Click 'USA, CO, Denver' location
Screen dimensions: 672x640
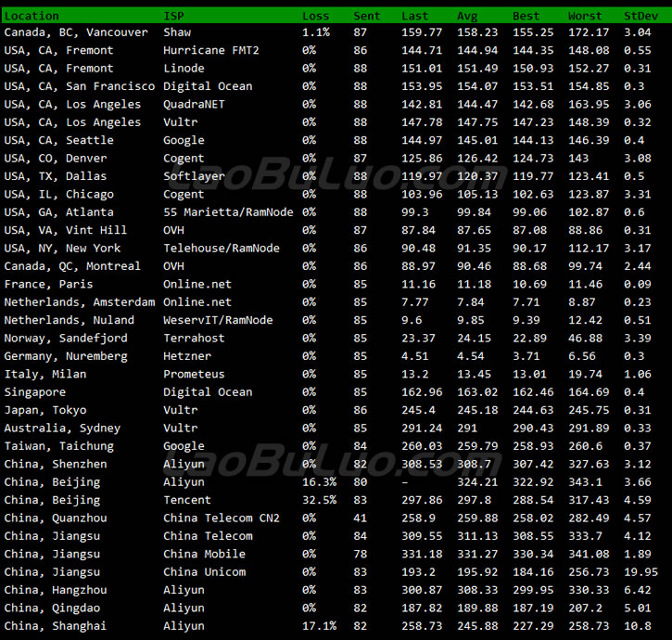pos(56,159)
